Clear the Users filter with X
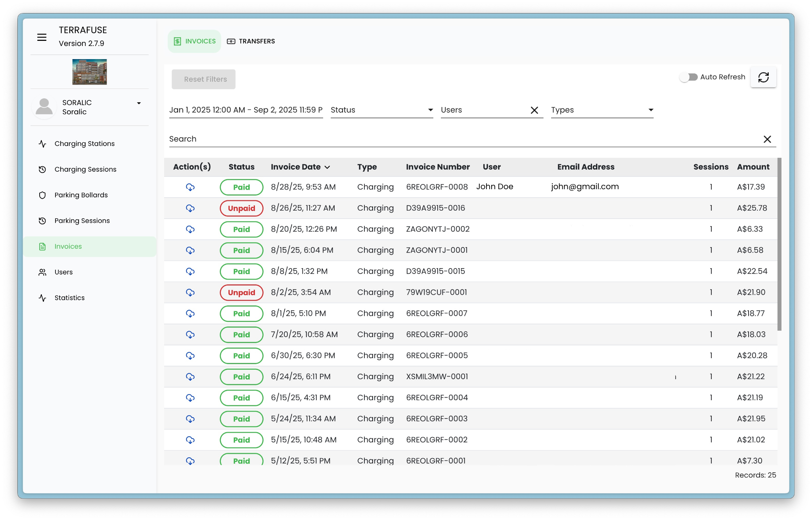This screenshot has height=520, width=812. [x=534, y=110]
